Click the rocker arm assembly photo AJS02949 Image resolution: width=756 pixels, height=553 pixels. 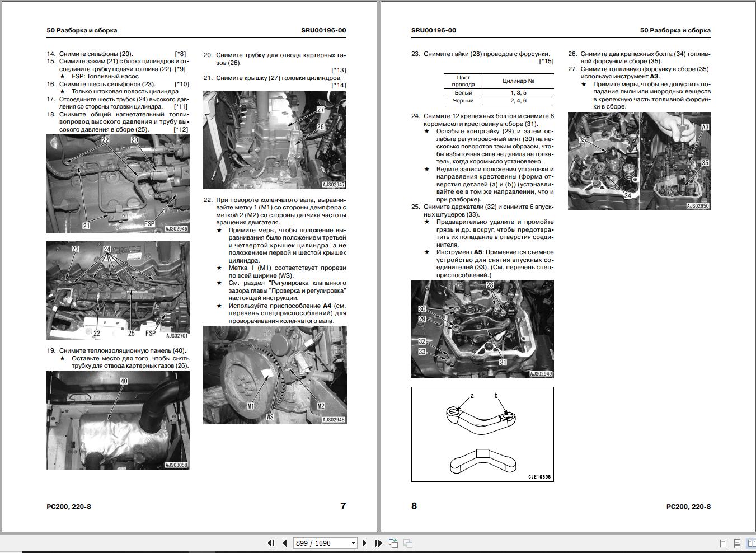(482, 329)
